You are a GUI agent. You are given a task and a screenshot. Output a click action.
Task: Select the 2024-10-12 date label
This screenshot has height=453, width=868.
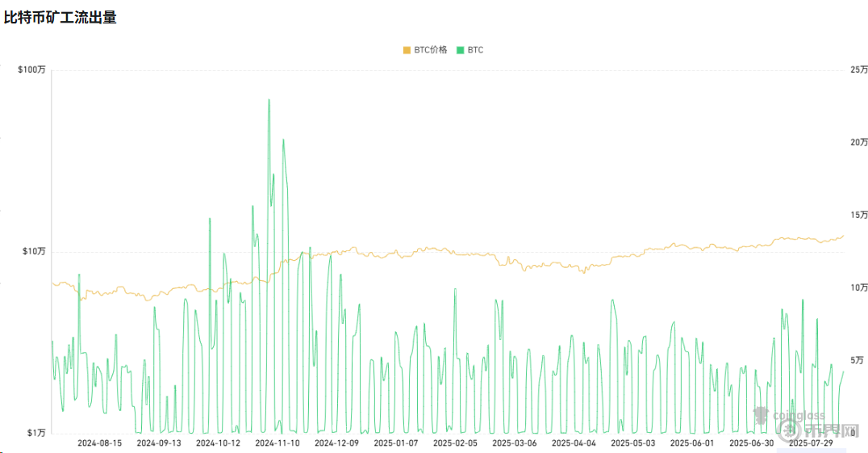tap(218, 443)
